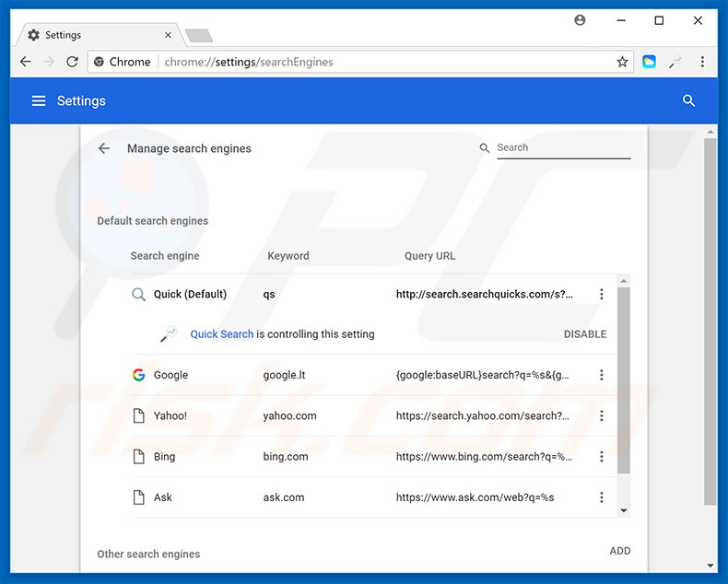
Task: Click the www.ask.com query URL
Action: 475,497
